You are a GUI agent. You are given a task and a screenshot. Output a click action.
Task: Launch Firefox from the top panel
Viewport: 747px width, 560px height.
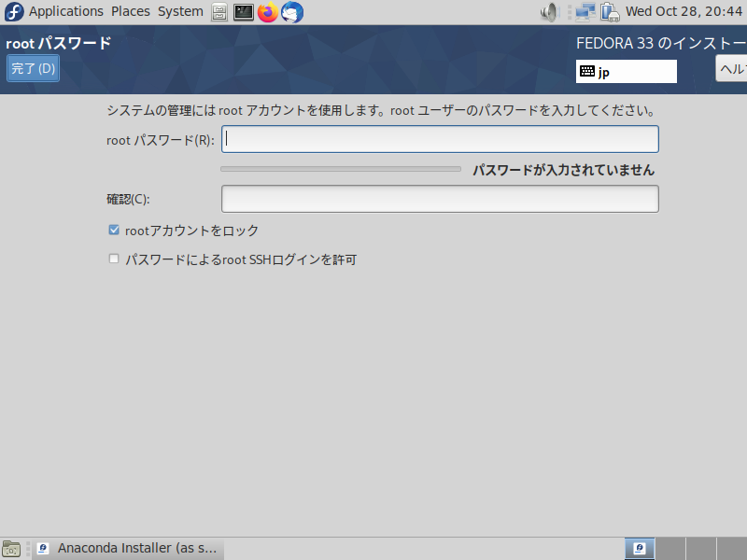point(268,12)
